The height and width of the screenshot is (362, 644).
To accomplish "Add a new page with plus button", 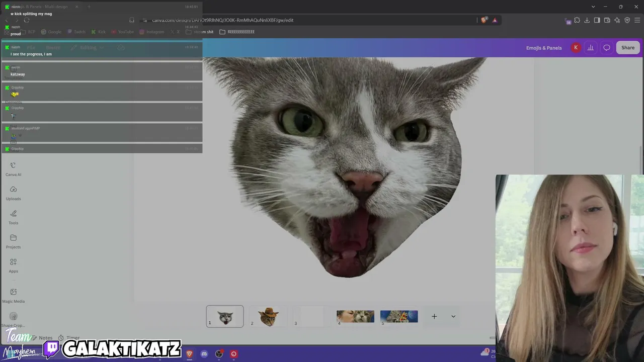I will 434,316.
